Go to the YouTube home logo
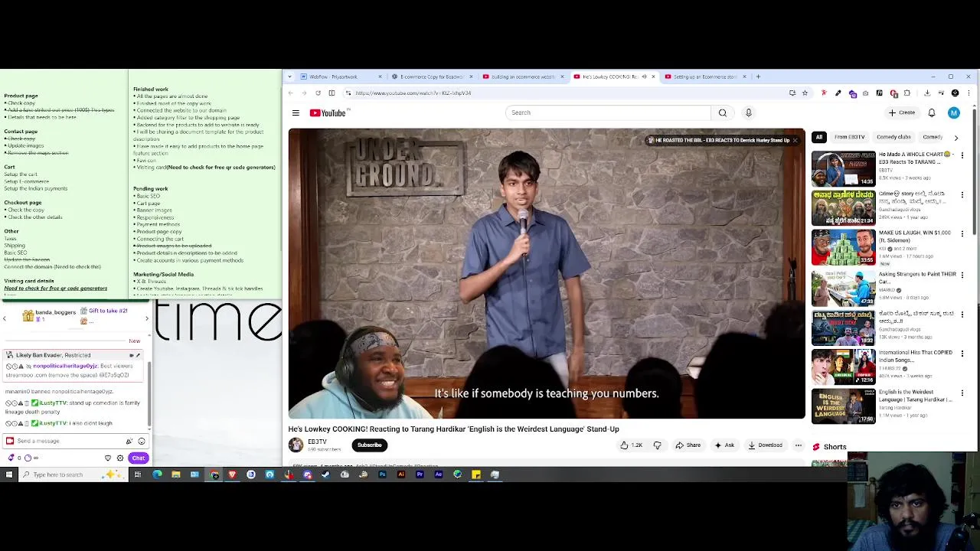Image resolution: width=980 pixels, height=551 pixels. click(328, 113)
